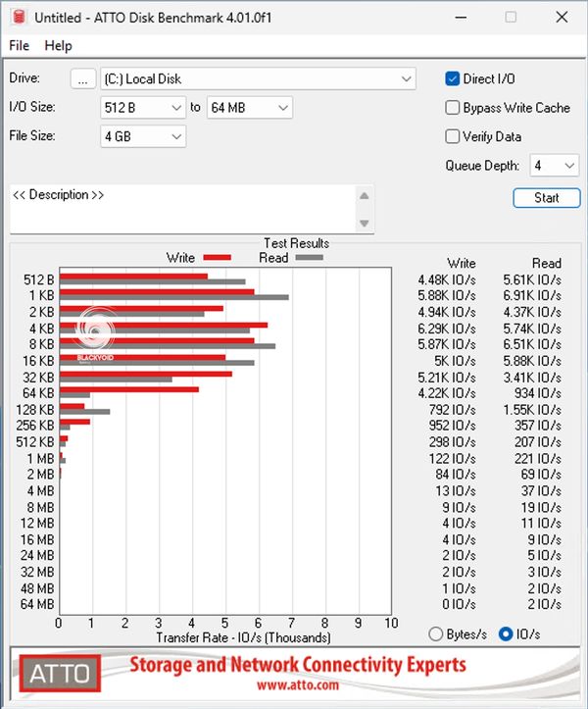
Task: Enable Bypass Write Cache
Action: [x=453, y=108]
